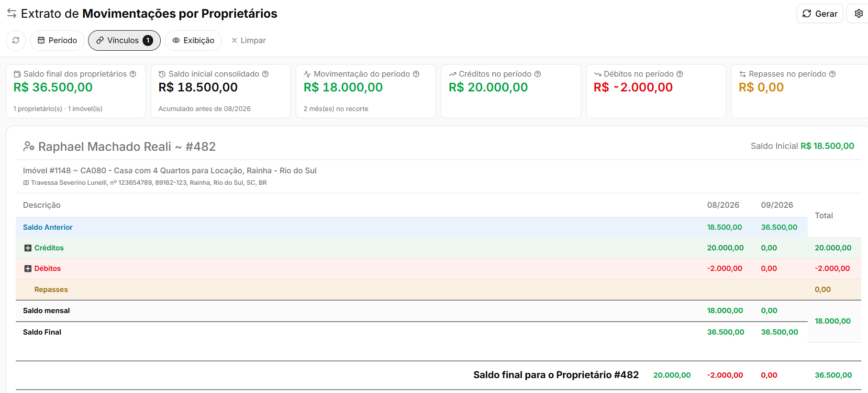Click help icon next to Saldo final dos proprietários
868x393 pixels.
pos(133,74)
